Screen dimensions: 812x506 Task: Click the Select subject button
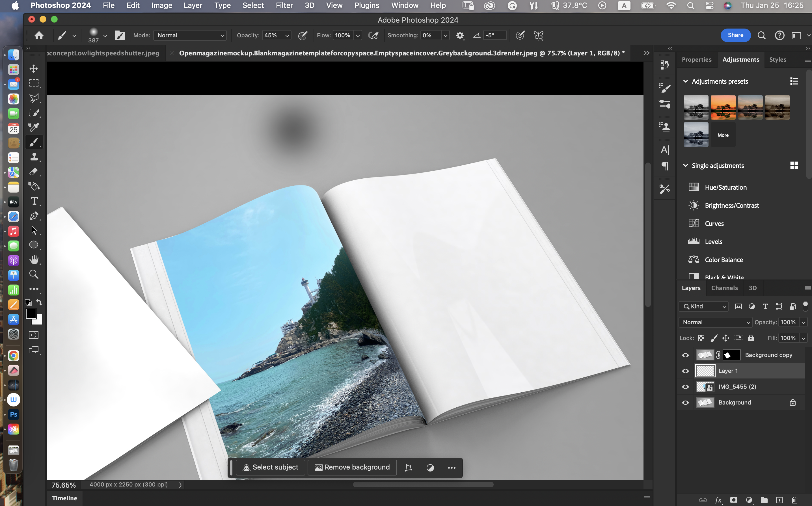tap(271, 467)
